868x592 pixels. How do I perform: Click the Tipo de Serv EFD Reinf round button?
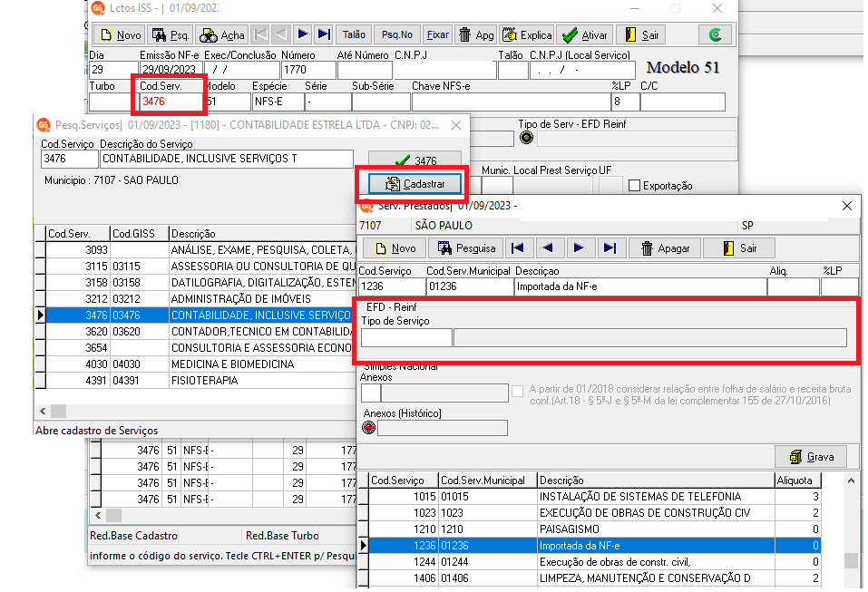(526, 139)
